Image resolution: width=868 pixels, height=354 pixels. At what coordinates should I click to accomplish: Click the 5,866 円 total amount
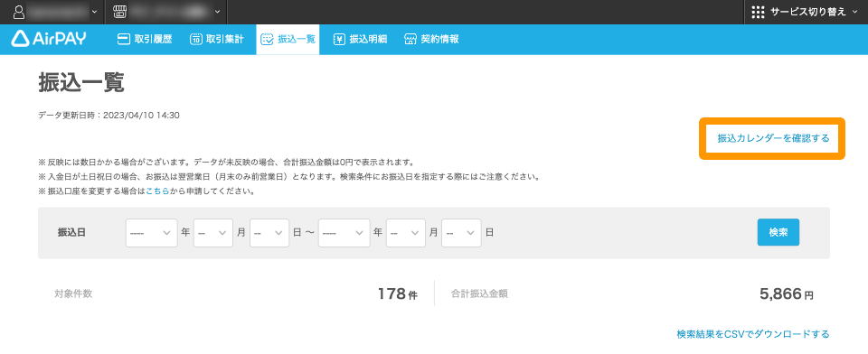[787, 294]
